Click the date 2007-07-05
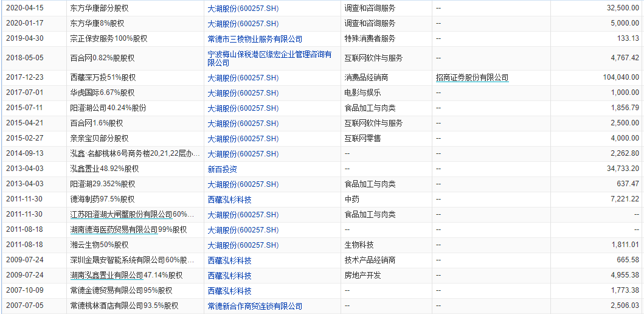This screenshot has width=644, height=314. coord(25,305)
